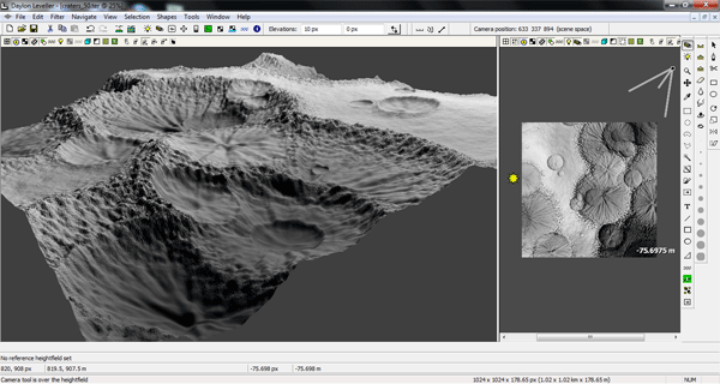The width and height of the screenshot is (720, 384).
Task: Click the four-way arrows toolbar icon
Action: tap(184, 29)
